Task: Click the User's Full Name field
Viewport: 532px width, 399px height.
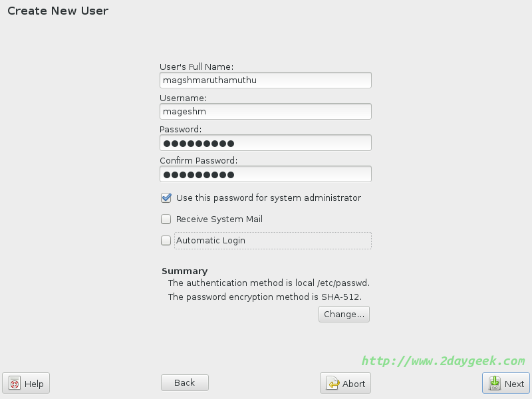Action: click(x=265, y=80)
